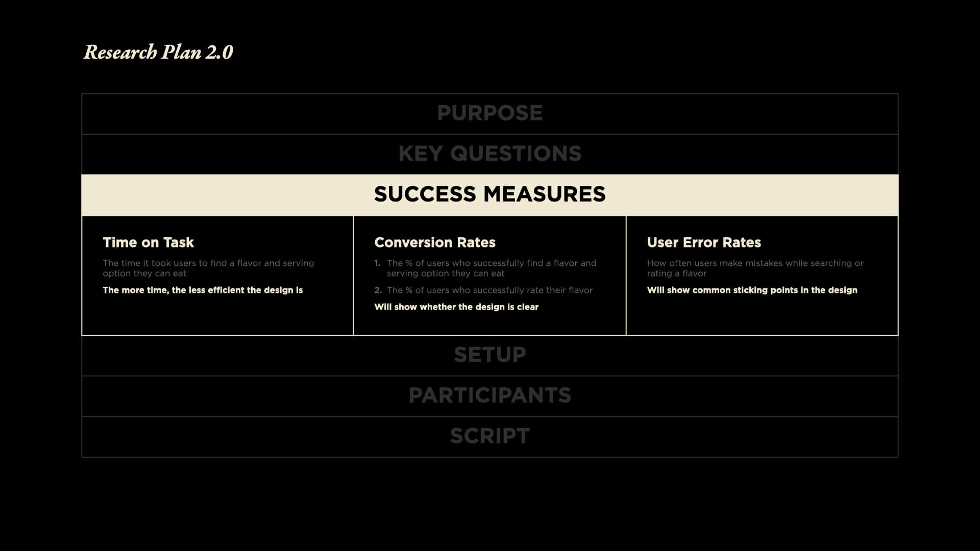Click the list number 1 under Conversion Rates
The height and width of the screenshot is (551, 980).
click(377, 263)
